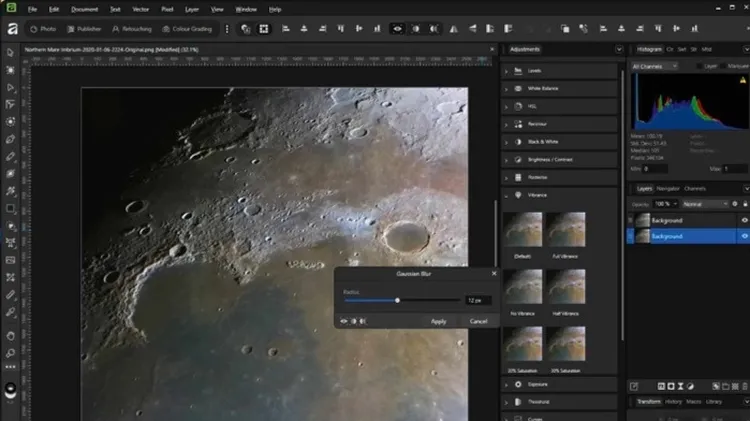The width and height of the screenshot is (750, 421).
Task: Switch to the Channels tab
Action: coord(694,188)
